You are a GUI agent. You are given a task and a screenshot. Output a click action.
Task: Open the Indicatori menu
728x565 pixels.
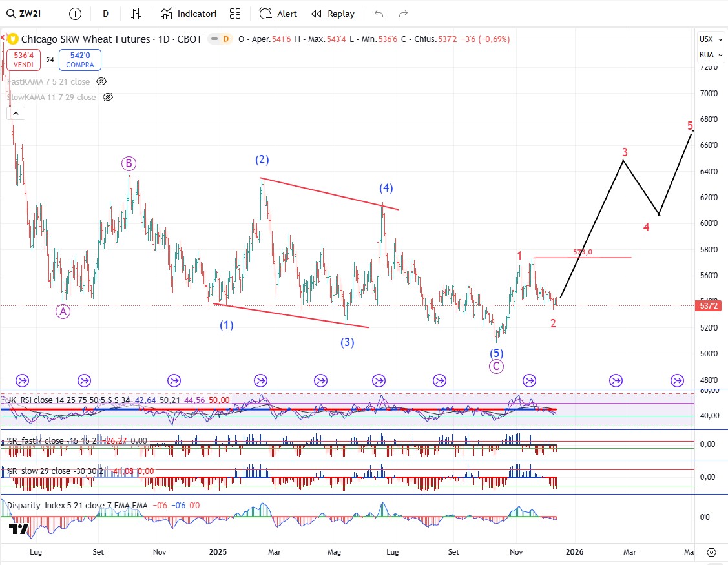189,14
